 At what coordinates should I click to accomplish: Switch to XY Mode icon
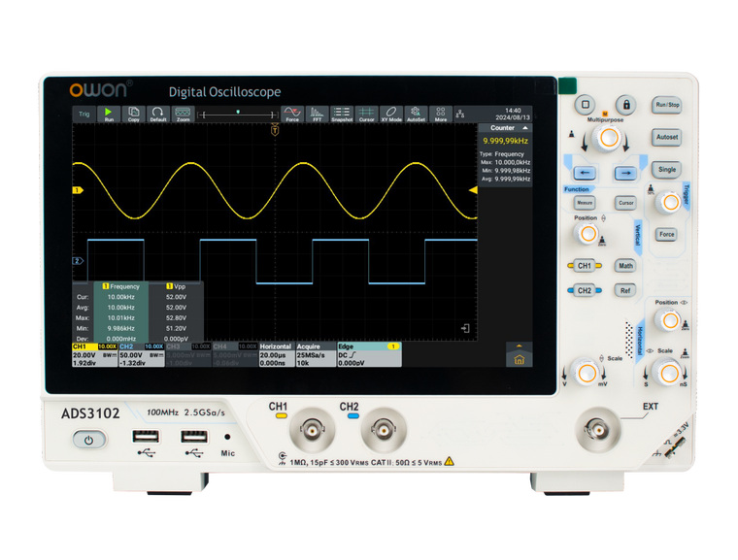pos(391,114)
